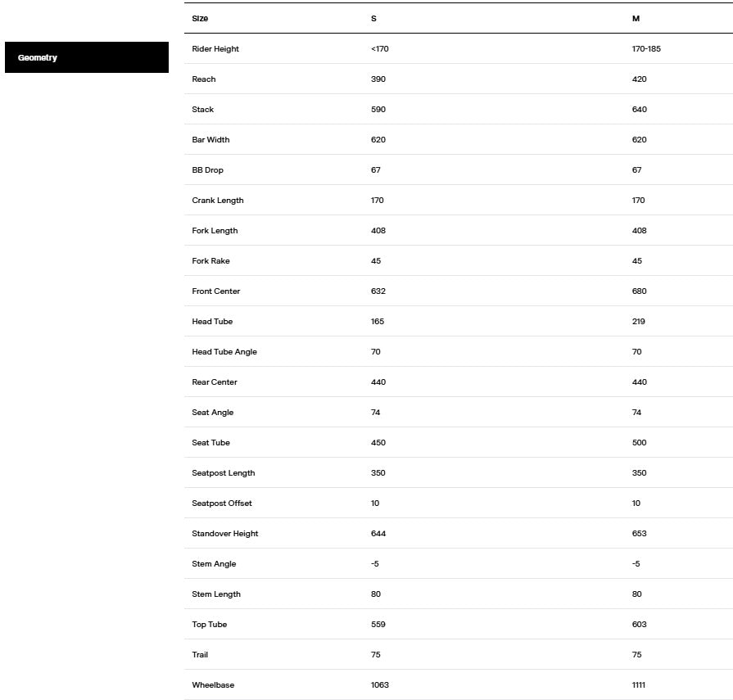Select the Top Tube value 559 for S
This screenshot has width=733, height=700.
378,625
